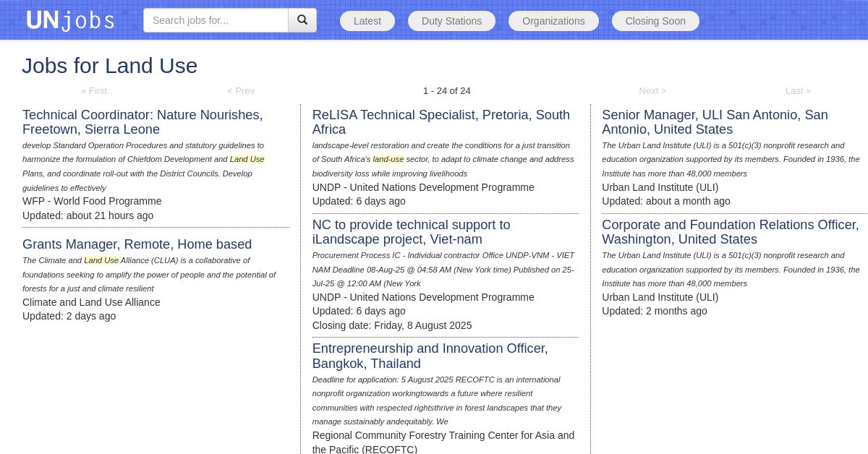Open NC iLandscape project Viet-nam listing
The image size is (868, 454).
click(411, 232)
